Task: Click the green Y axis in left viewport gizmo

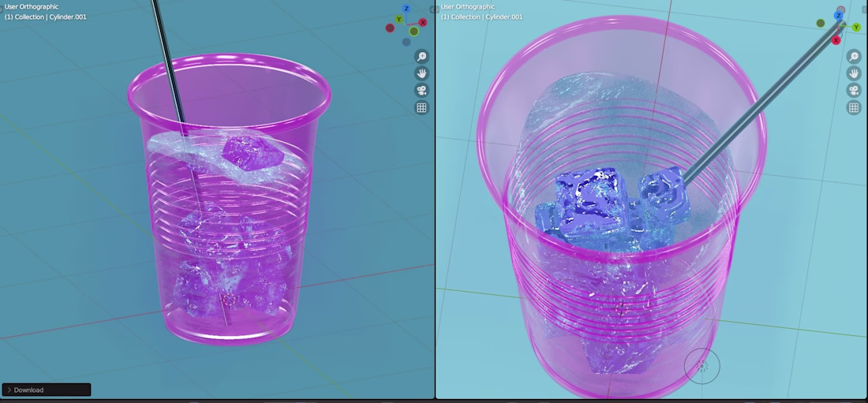Action: [399, 20]
